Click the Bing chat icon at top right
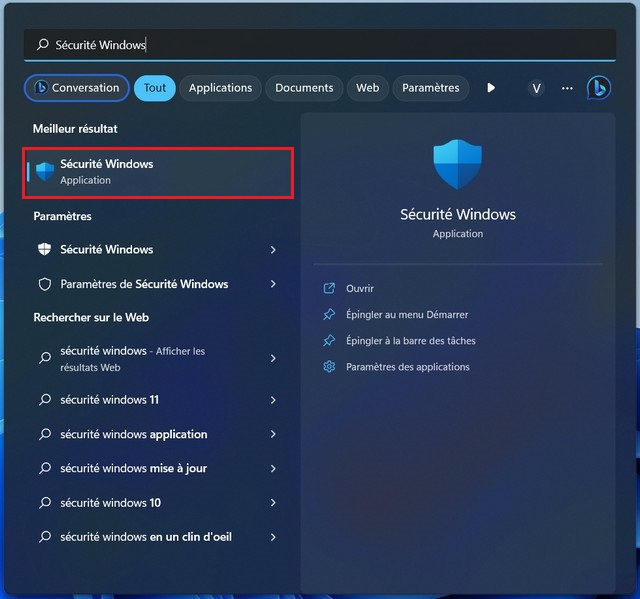This screenshot has height=599, width=640. pos(599,88)
